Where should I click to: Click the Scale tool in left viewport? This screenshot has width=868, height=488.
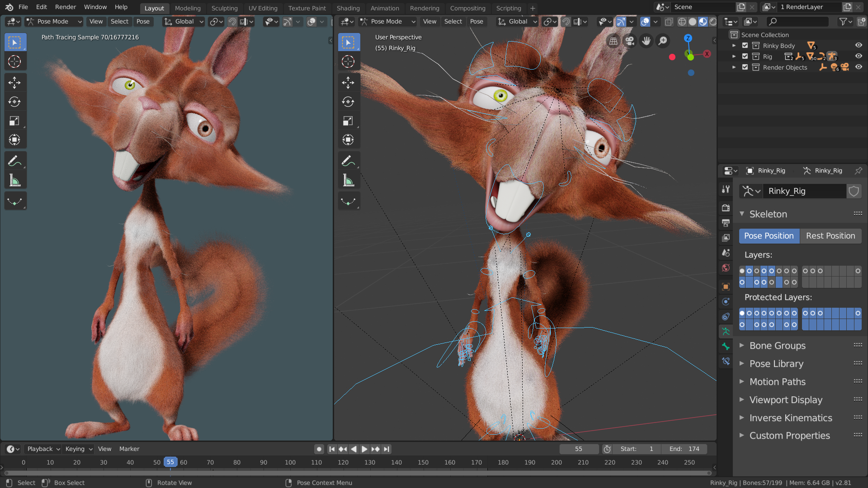[14, 121]
